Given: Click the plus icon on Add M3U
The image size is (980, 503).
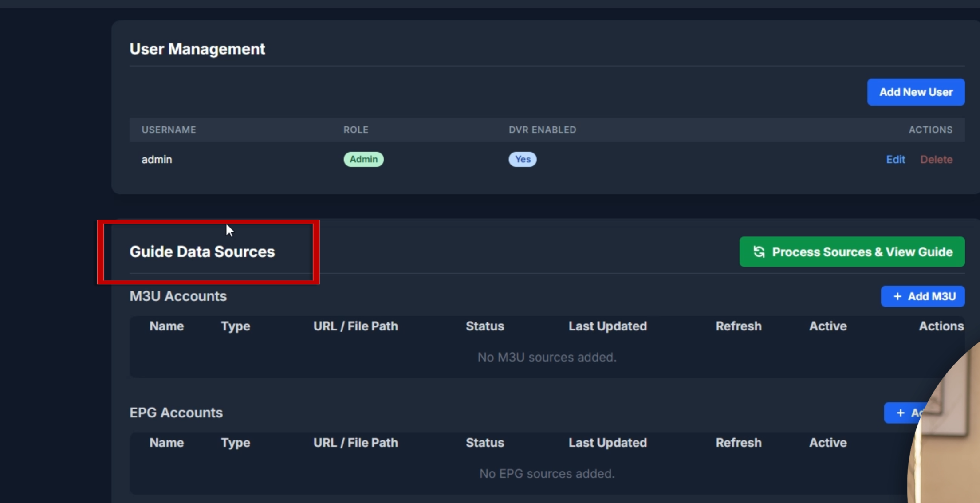Looking at the screenshot, I should point(897,296).
